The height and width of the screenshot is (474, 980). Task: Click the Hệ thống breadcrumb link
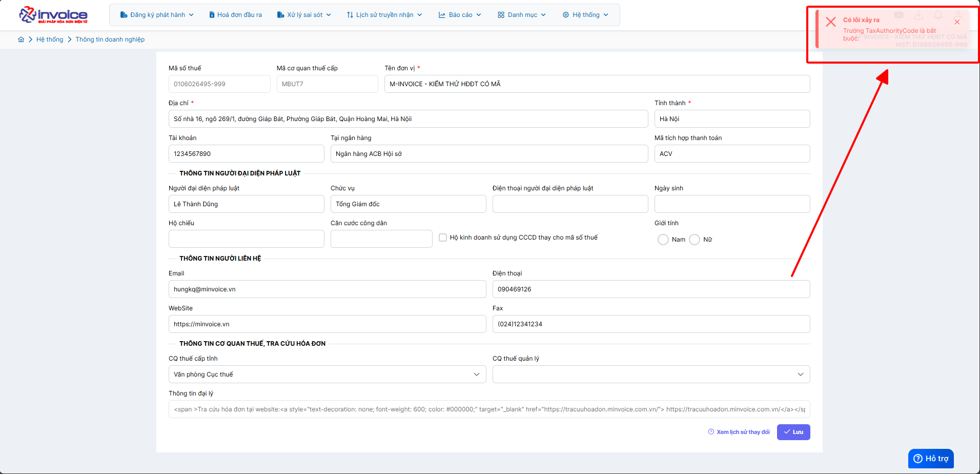(x=50, y=39)
